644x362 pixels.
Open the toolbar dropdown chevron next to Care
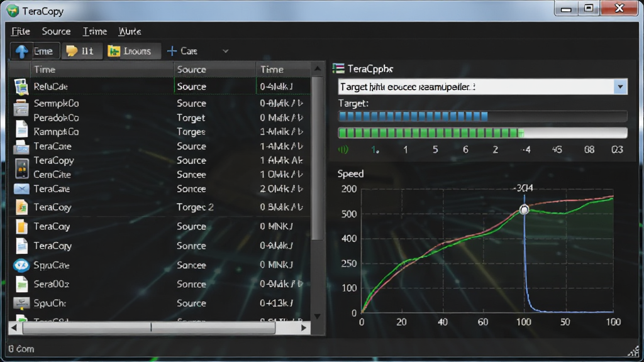[226, 52]
